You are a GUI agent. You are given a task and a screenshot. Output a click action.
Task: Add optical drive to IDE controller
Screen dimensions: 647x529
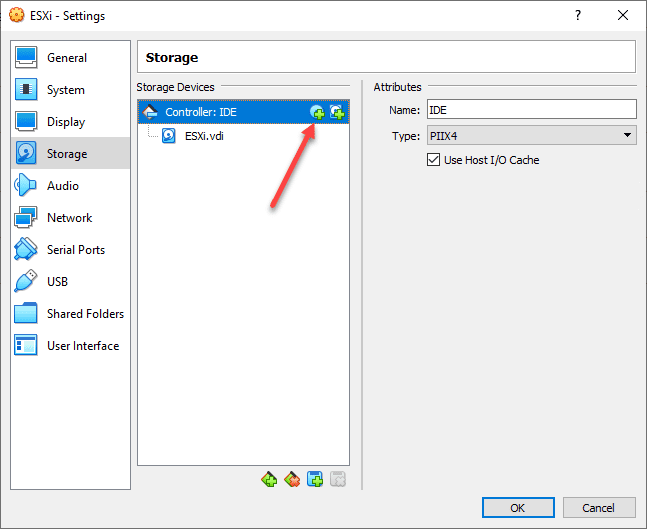pos(317,112)
